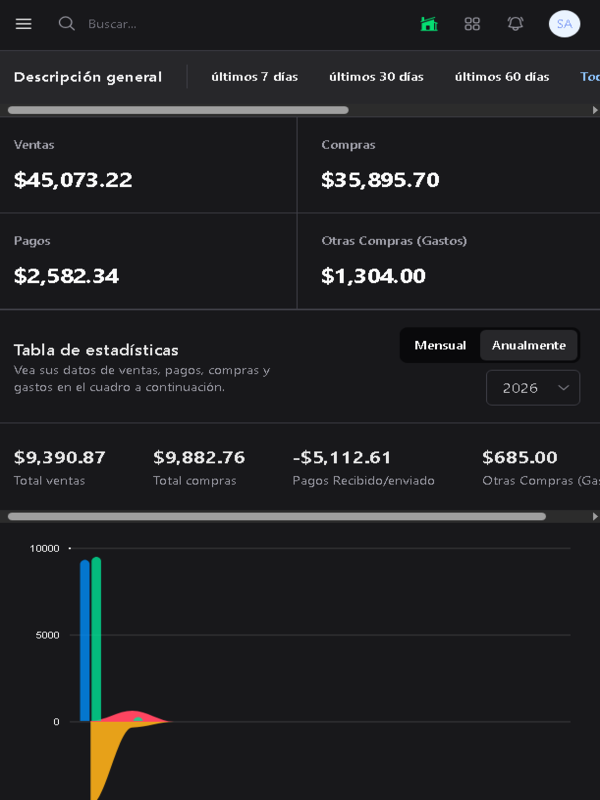Select the últimos 7 días filter
600x800 pixels.
(254, 77)
